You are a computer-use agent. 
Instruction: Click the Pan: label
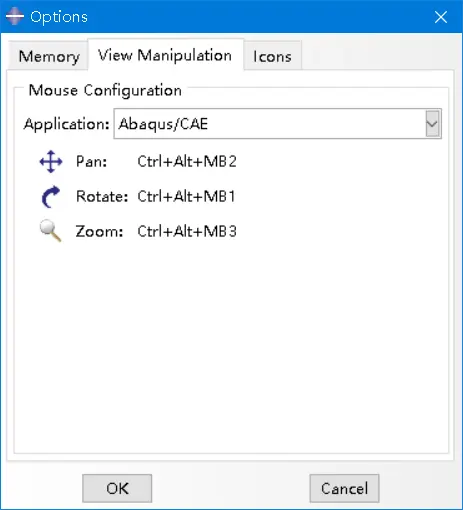(91, 162)
